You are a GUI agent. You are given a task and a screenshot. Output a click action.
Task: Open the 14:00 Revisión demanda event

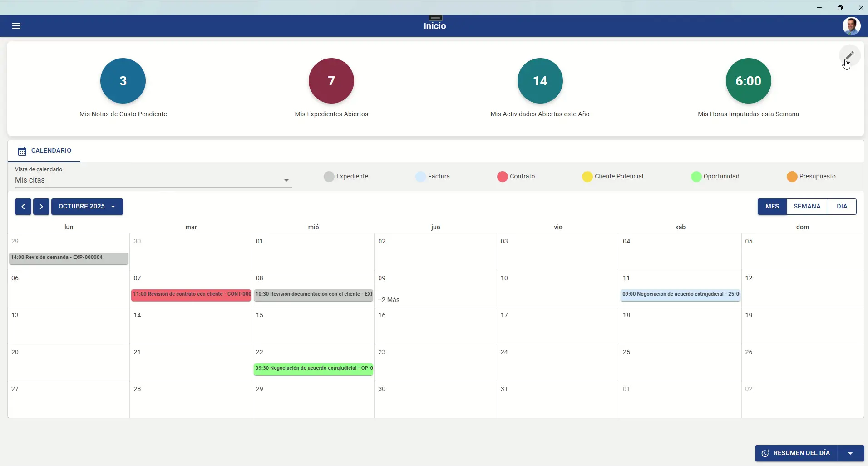69,258
